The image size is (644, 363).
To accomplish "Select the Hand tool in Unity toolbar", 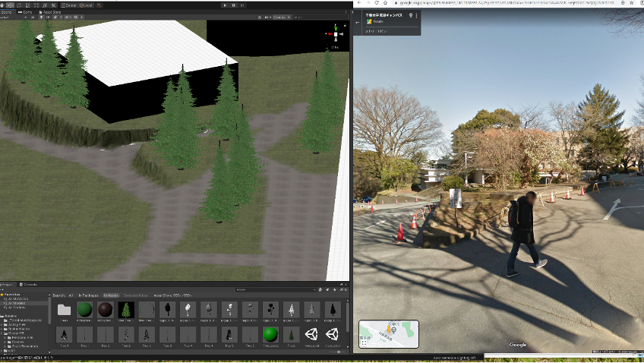I will click(x=2, y=5).
